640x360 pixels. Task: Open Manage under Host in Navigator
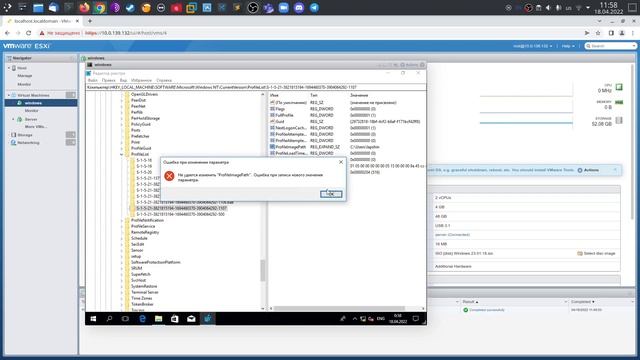pyautogui.click(x=24, y=76)
